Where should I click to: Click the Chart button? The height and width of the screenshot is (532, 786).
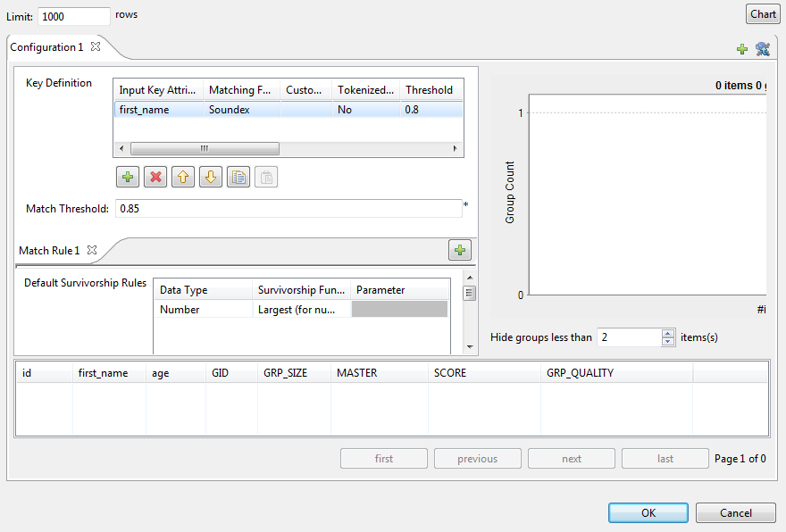click(763, 14)
